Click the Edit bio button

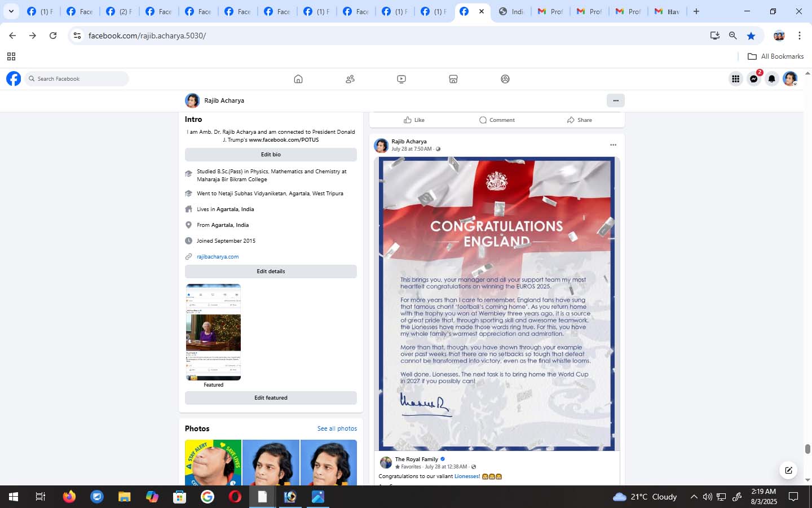[271, 155]
